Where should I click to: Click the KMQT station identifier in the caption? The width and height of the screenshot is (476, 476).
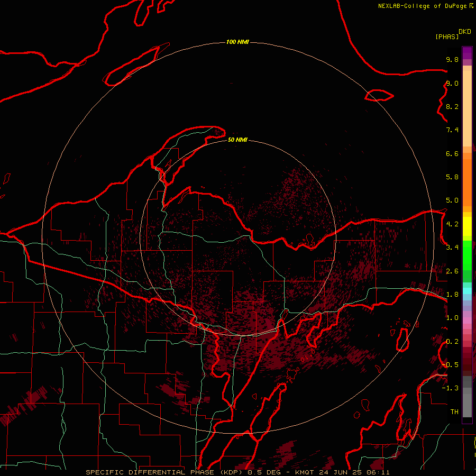click(305, 472)
